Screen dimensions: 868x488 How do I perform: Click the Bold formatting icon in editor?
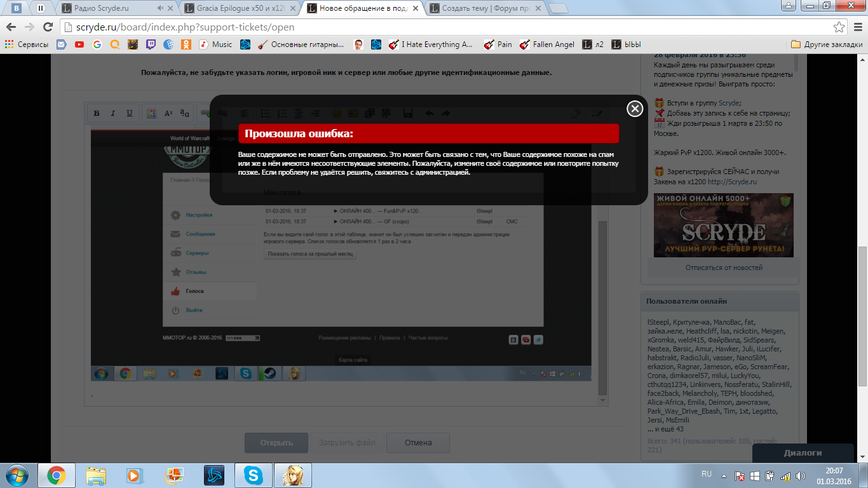[x=97, y=114]
